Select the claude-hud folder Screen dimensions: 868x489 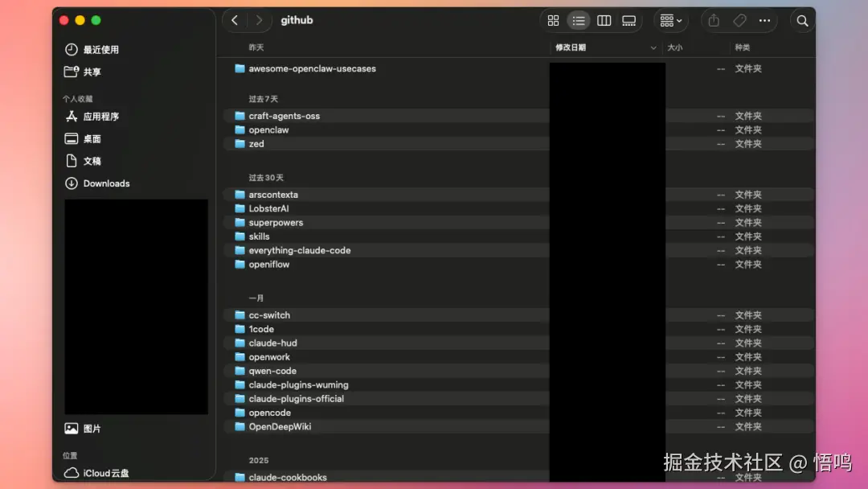(273, 343)
